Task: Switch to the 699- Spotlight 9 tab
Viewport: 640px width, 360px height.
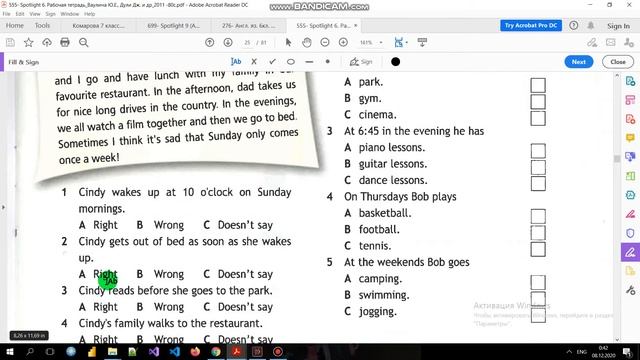Action: click(173, 25)
